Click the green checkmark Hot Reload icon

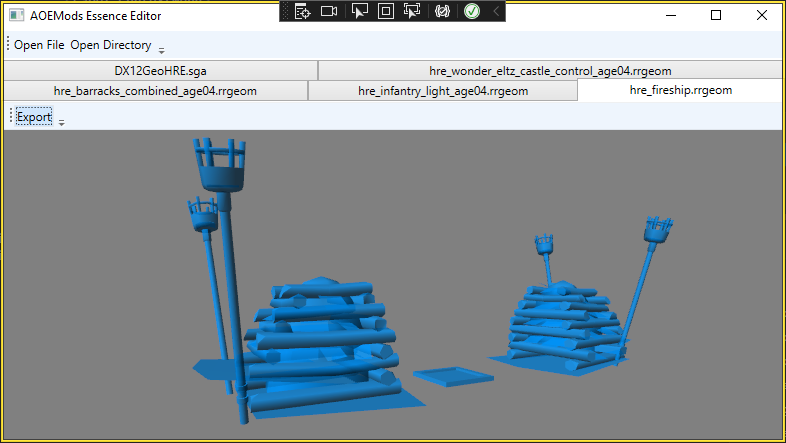[x=472, y=11]
